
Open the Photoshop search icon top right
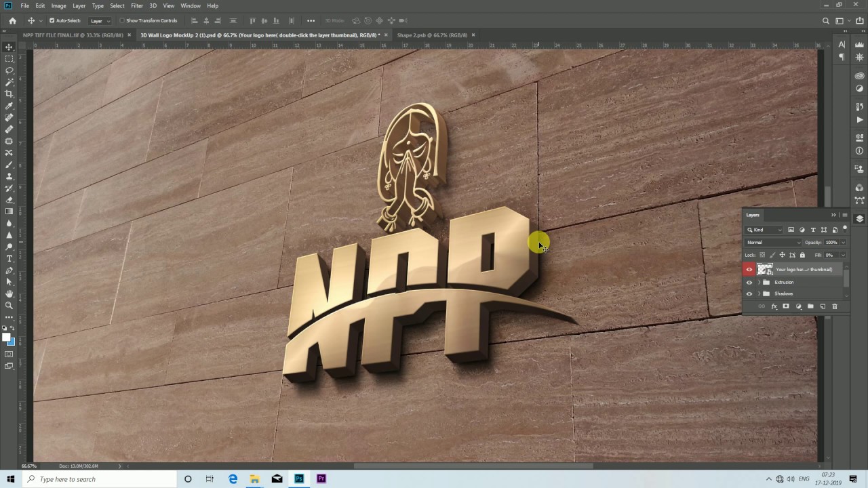pyautogui.click(x=826, y=20)
